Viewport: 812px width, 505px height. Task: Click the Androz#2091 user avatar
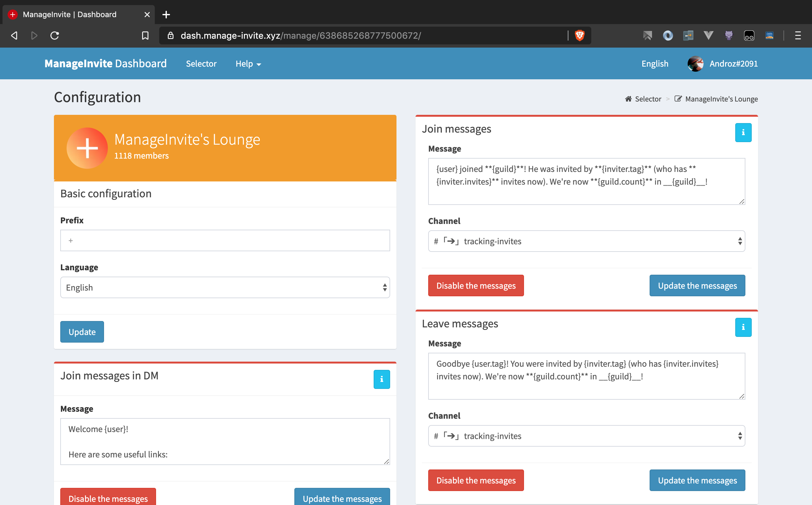695,63
